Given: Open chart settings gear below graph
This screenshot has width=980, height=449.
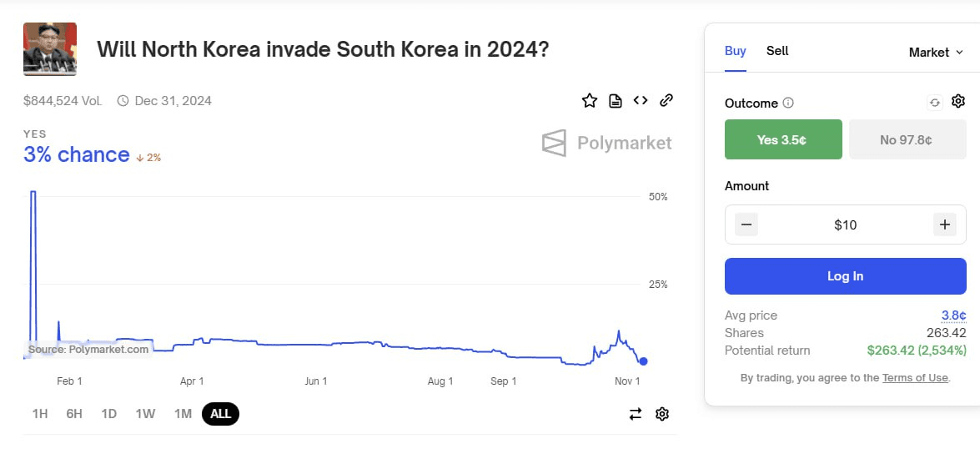Looking at the screenshot, I should pyautogui.click(x=662, y=414).
